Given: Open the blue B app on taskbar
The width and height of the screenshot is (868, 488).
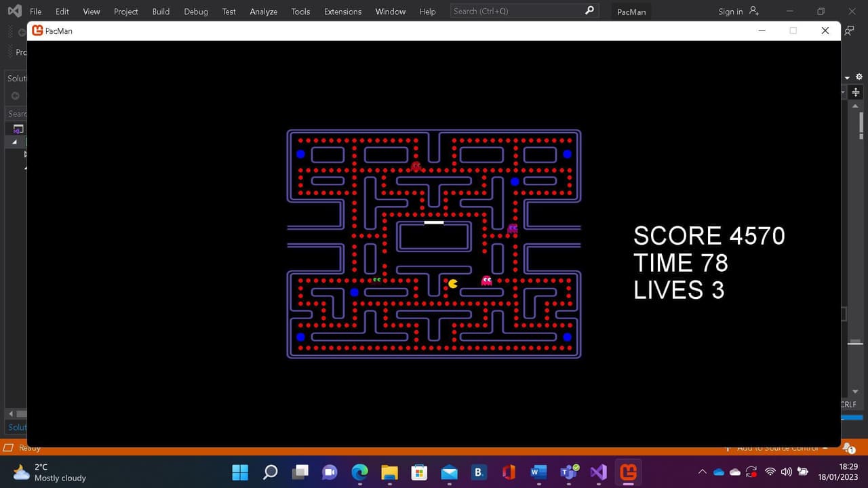Looking at the screenshot, I should 479,472.
